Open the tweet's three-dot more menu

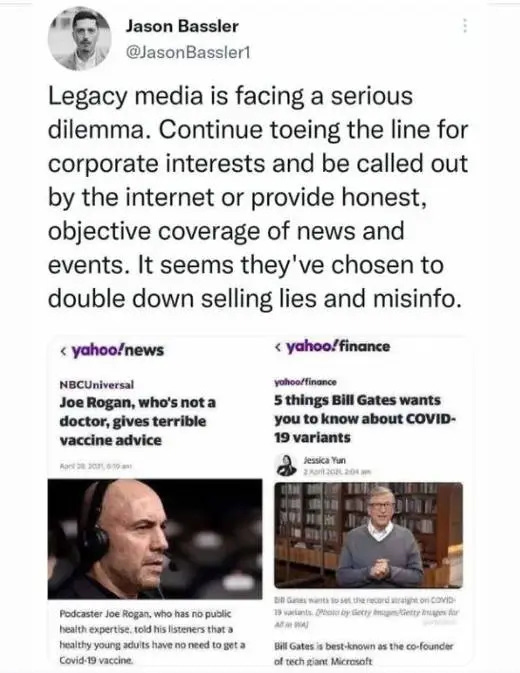pyautogui.click(x=465, y=26)
